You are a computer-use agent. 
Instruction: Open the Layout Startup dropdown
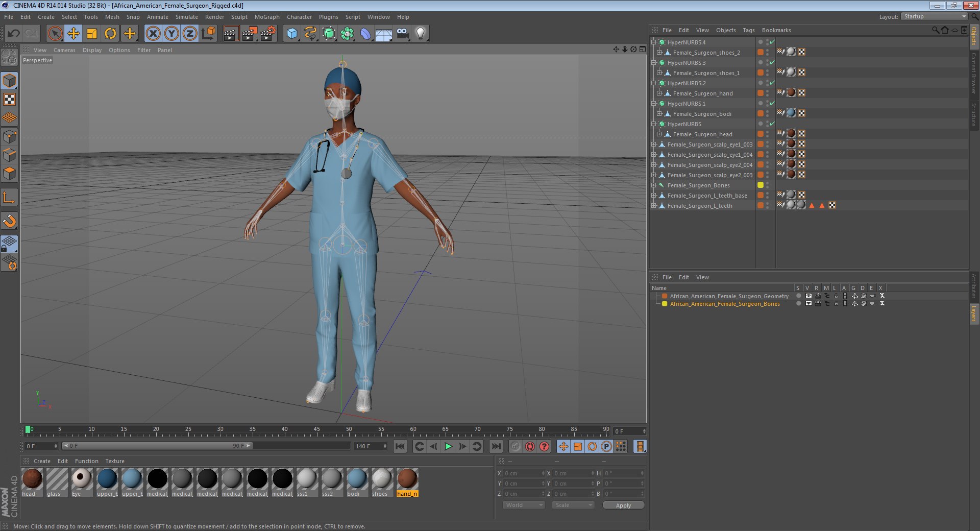935,16
